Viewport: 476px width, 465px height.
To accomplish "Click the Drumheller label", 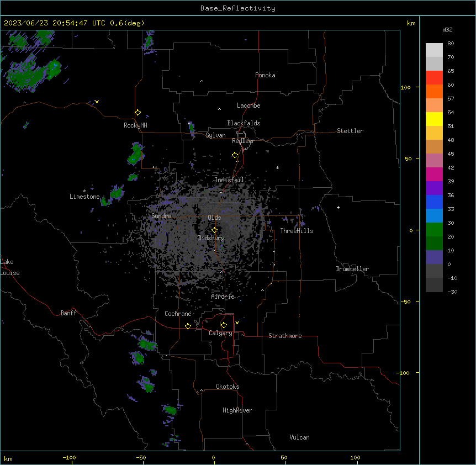I will pos(352,269).
